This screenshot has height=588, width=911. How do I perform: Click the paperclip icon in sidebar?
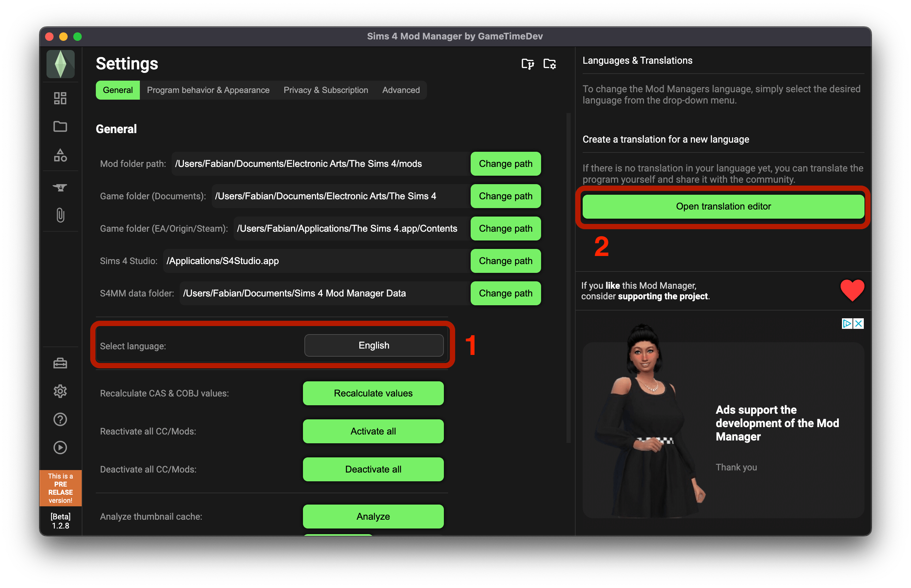(60, 215)
